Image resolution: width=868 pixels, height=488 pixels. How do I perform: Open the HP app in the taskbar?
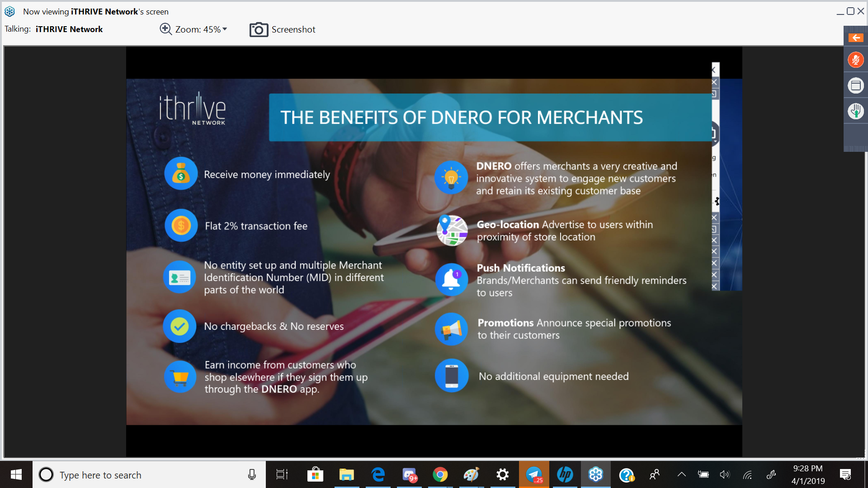click(x=565, y=474)
